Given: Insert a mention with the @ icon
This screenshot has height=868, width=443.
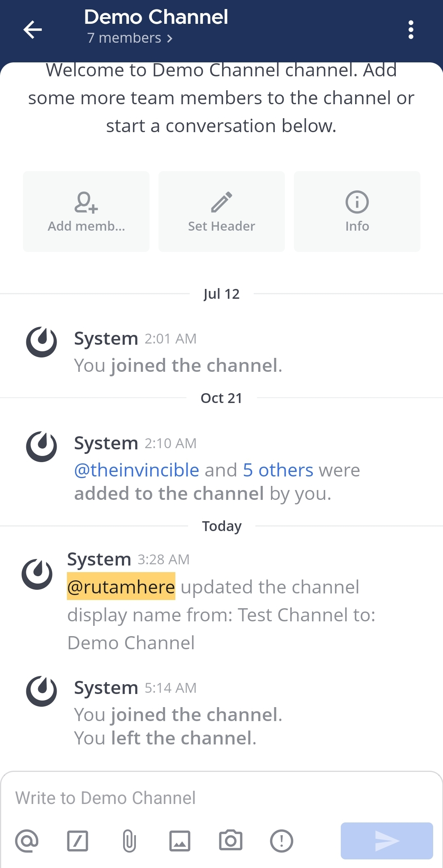Looking at the screenshot, I should pos(27,841).
